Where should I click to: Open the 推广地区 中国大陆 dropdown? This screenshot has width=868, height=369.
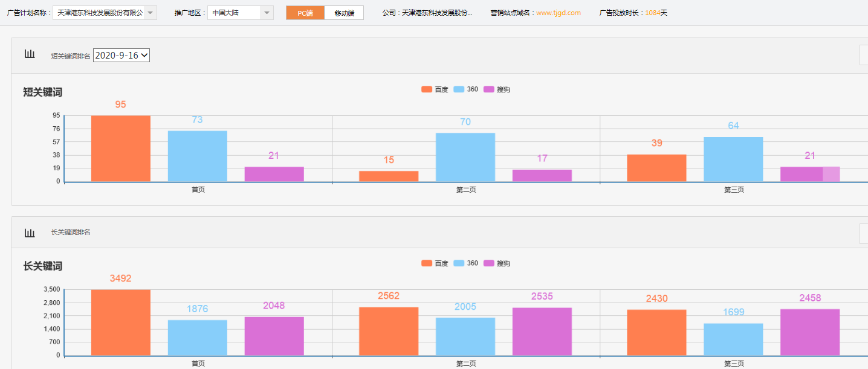[x=240, y=13]
